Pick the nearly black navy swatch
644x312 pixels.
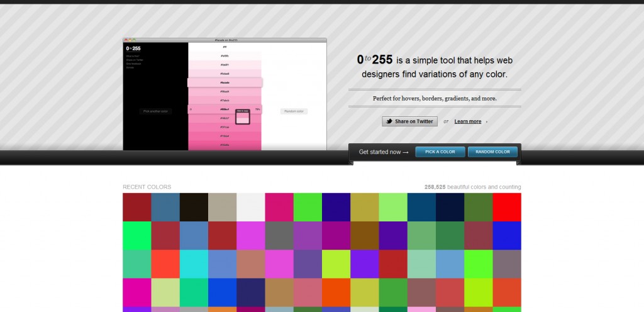450,208
